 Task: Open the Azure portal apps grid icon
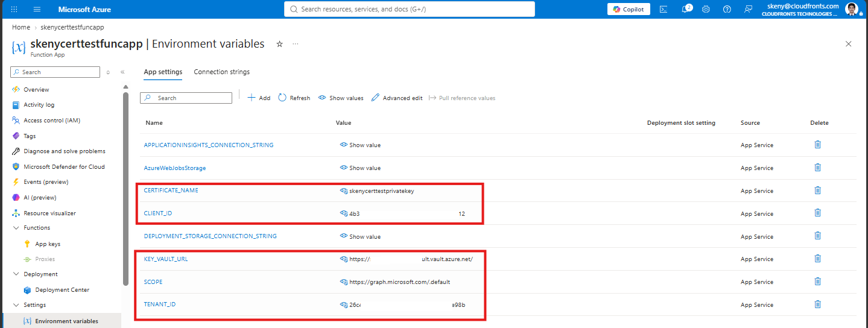[14, 10]
